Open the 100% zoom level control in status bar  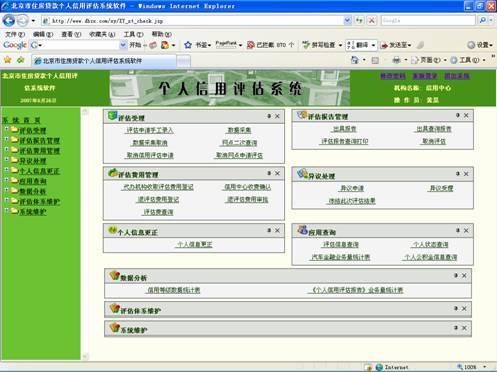click(472, 367)
